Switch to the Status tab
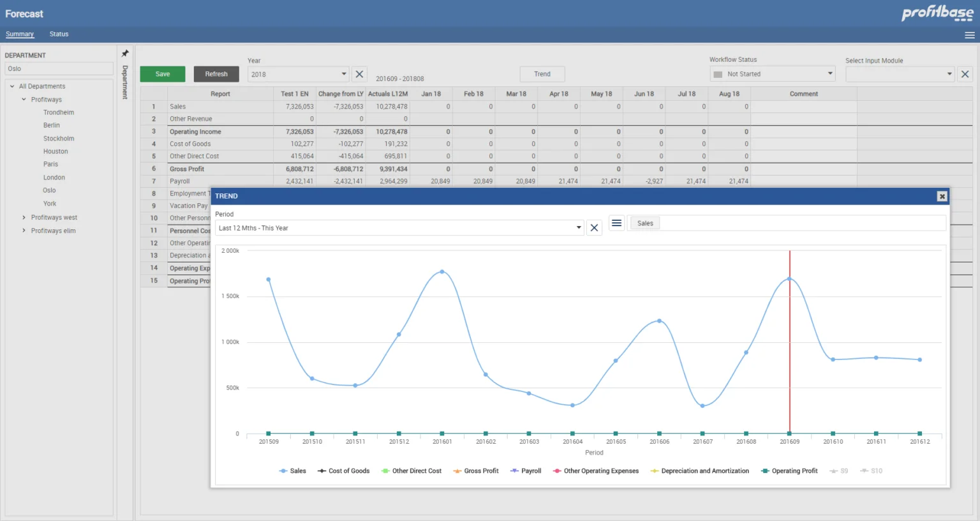The image size is (980, 521). click(59, 34)
